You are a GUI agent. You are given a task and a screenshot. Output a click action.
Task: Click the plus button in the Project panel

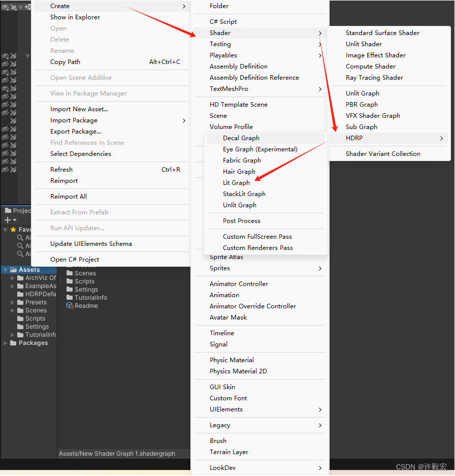coord(7,220)
